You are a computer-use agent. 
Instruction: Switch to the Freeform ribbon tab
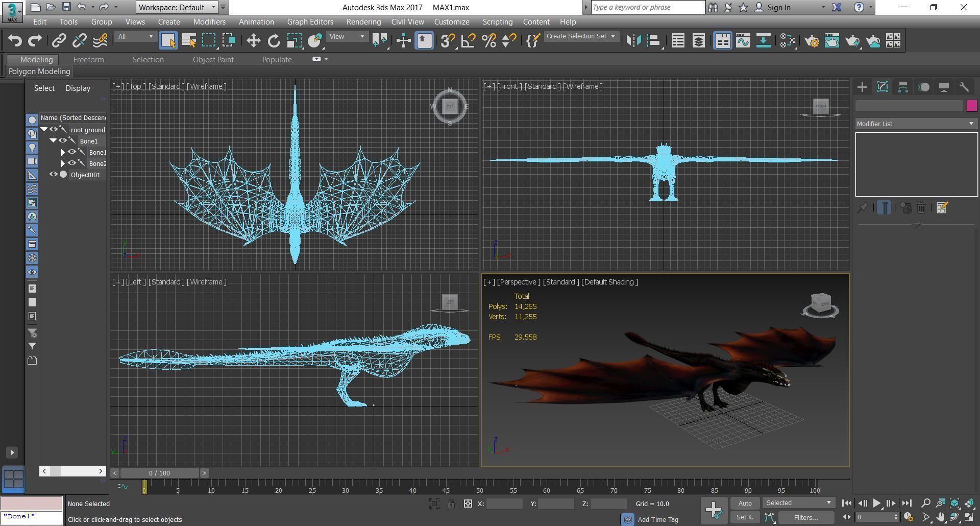[88, 60]
